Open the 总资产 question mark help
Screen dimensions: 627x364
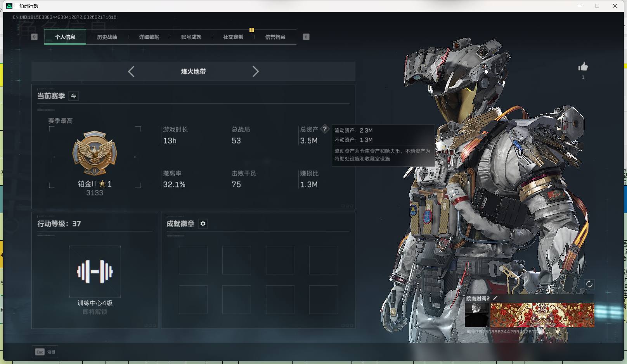(x=325, y=129)
